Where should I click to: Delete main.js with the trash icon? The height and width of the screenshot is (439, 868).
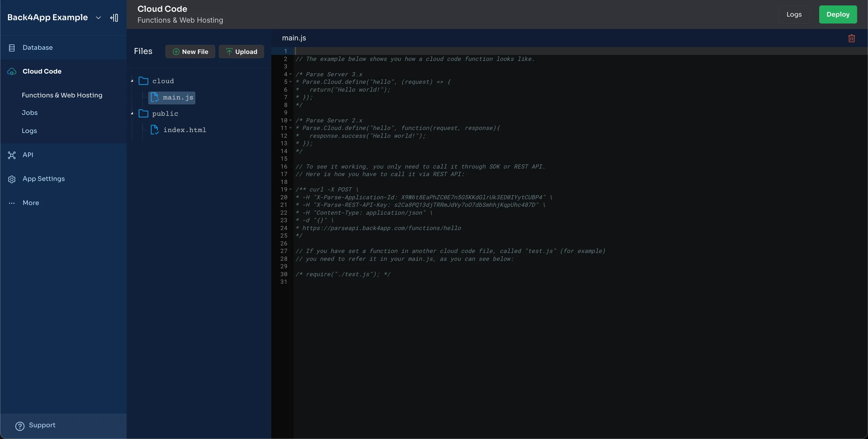pos(851,38)
